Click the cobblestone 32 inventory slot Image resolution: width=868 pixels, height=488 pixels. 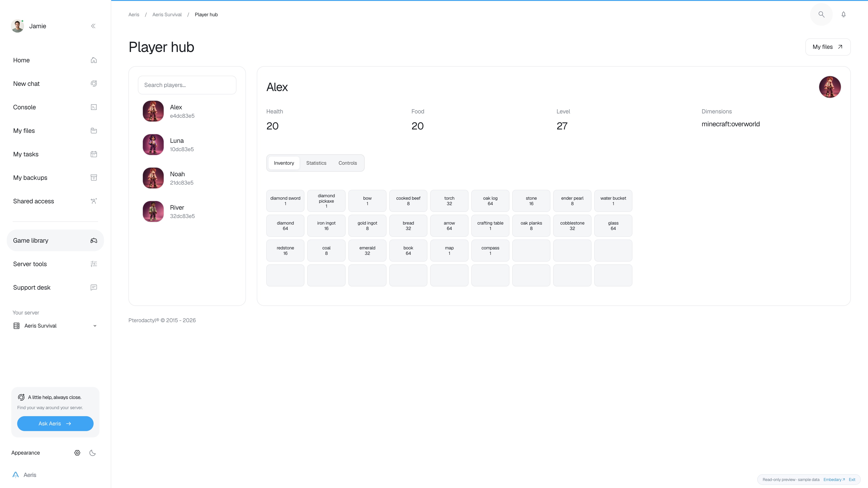click(572, 226)
